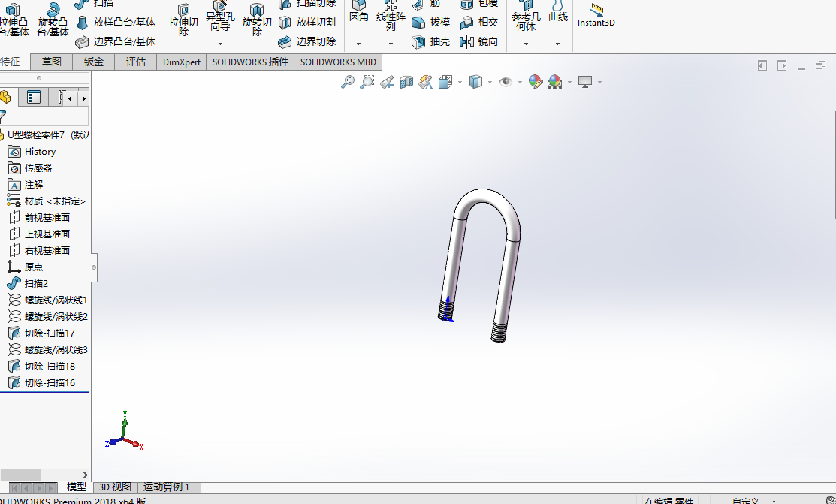The width and height of the screenshot is (836, 504).
Task: Switch to 运动算例 1 motion study tab
Action: [x=166, y=487]
